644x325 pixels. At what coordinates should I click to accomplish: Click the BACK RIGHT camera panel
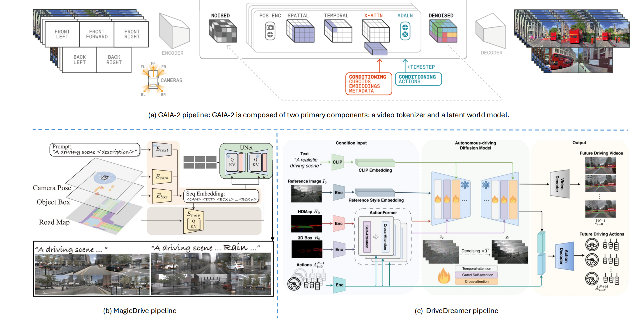114,60
